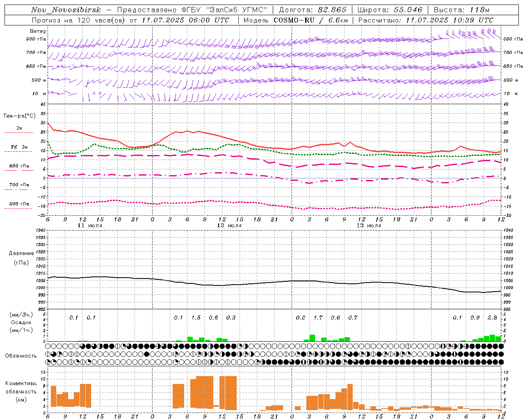Click the "Td 2м" dew point legend label

[19, 147]
